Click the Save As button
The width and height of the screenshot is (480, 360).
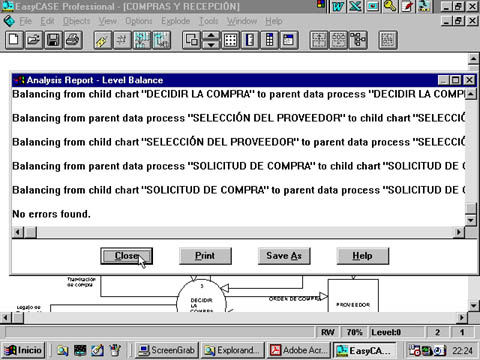pos(284,256)
